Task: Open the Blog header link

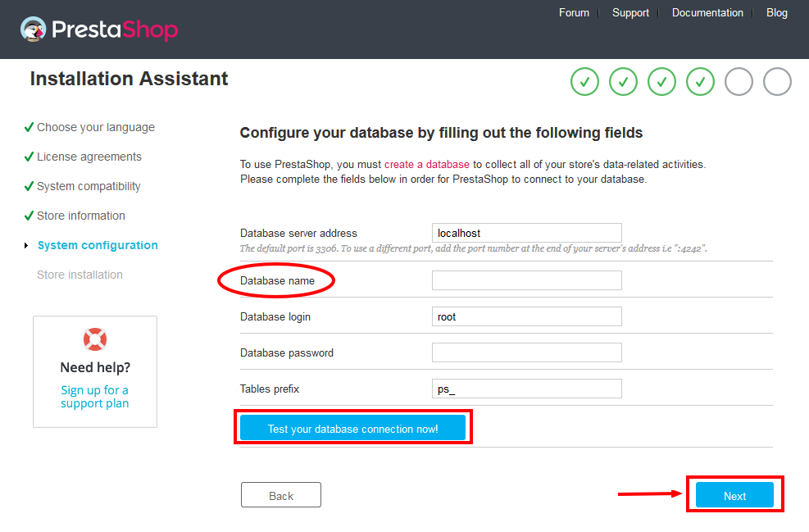Action: pyautogui.click(x=776, y=12)
